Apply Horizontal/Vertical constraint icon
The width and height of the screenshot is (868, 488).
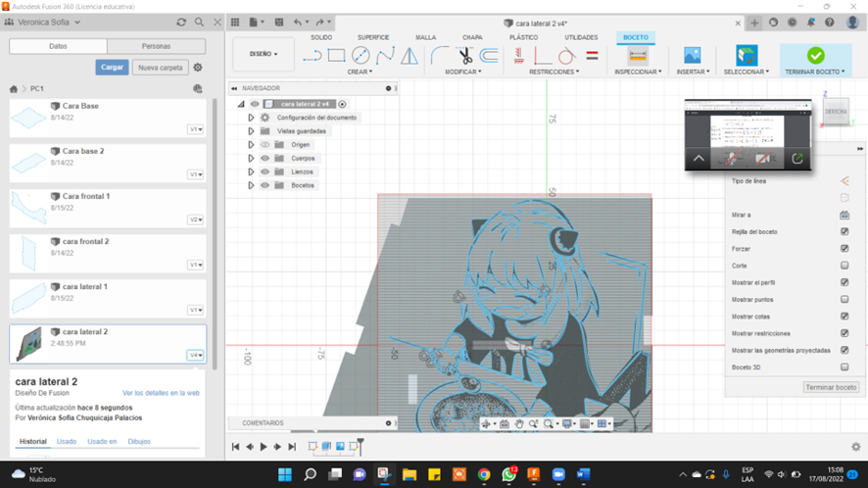pos(518,56)
